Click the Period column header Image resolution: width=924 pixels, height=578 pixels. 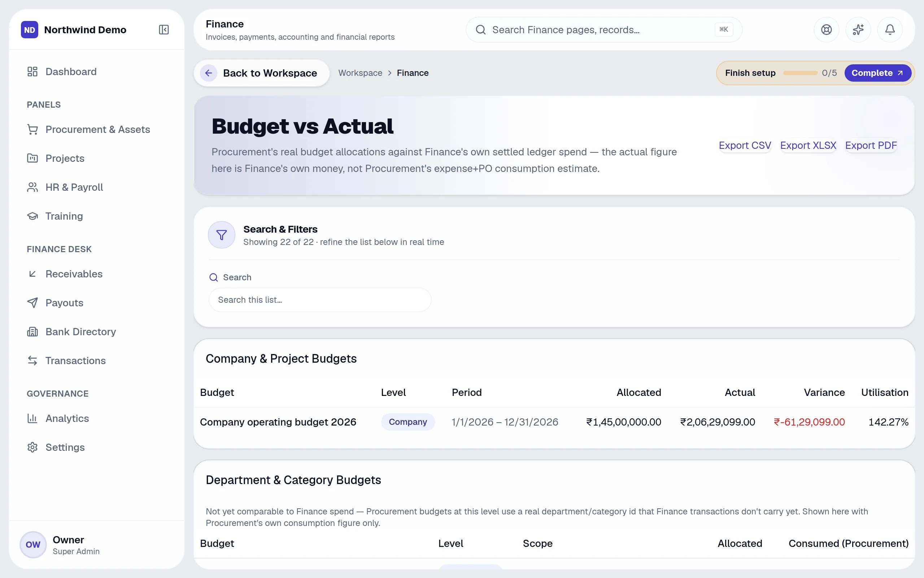point(467,392)
